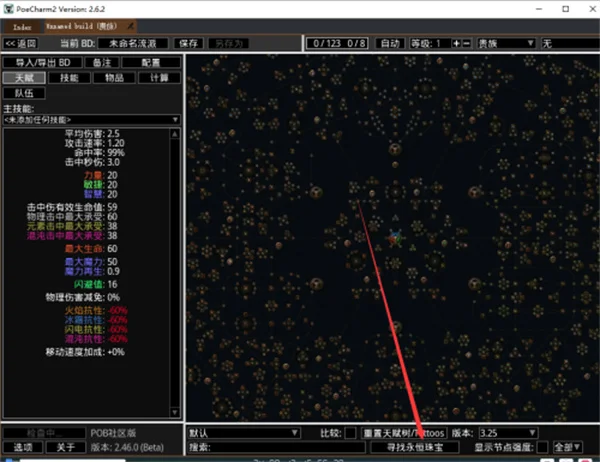Expand the 全部 filter dropdown
The image size is (600, 462).
[x=567, y=447]
